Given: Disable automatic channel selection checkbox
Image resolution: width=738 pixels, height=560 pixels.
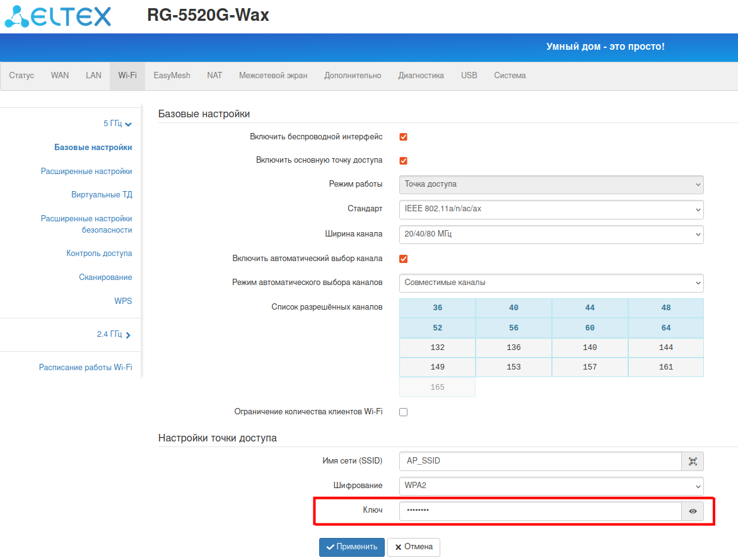Looking at the screenshot, I should click(403, 259).
